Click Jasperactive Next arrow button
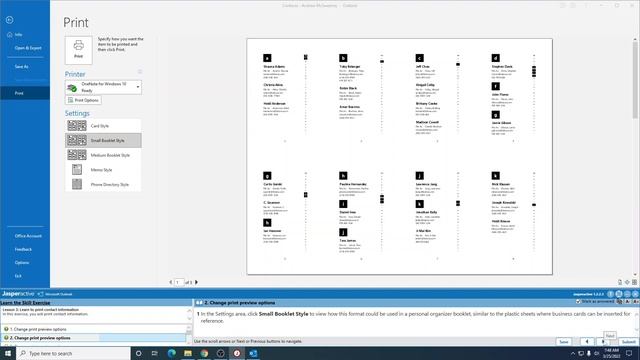This screenshot has width=640, height=360. coord(603,342)
